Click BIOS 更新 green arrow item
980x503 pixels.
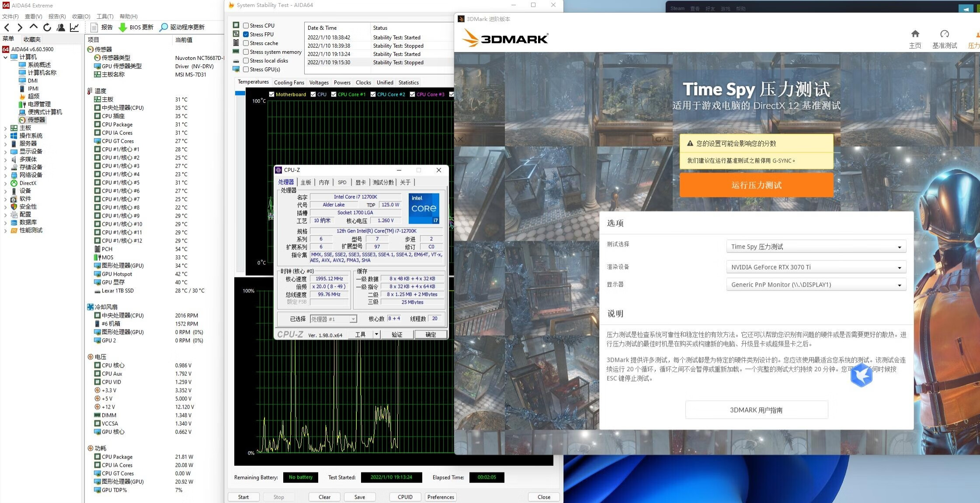pyautogui.click(x=136, y=27)
